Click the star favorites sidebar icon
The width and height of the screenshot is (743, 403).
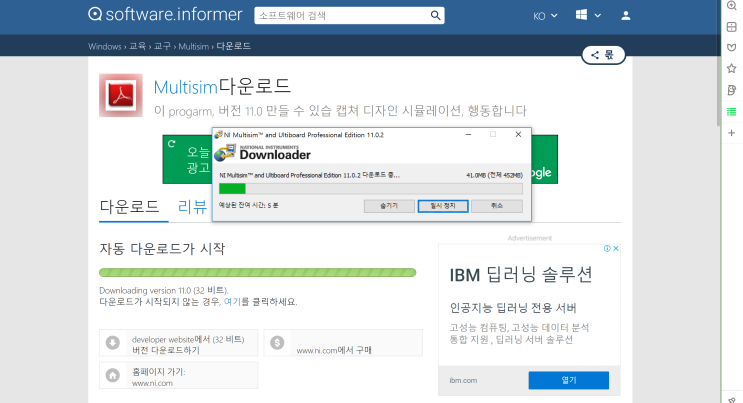[732, 69]
